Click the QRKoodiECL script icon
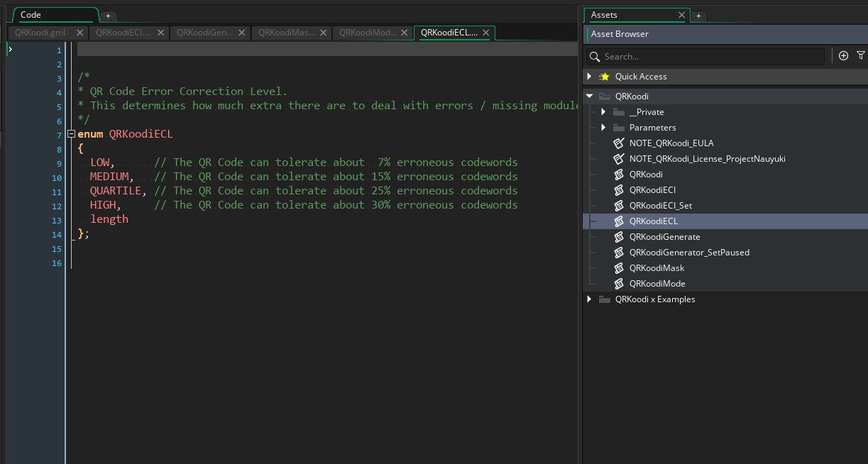The height and width of the screenshot is (464, 868). click(x=619, y=221)
